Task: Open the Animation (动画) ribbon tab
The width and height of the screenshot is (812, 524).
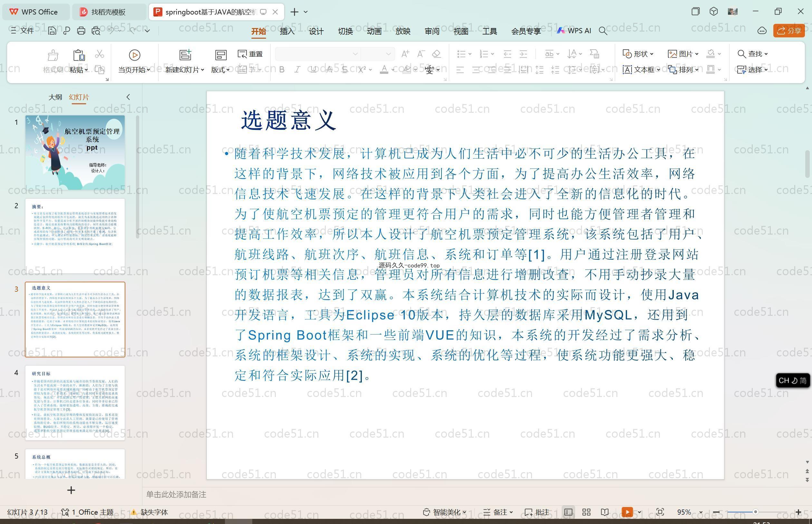Action: (374, 31)
